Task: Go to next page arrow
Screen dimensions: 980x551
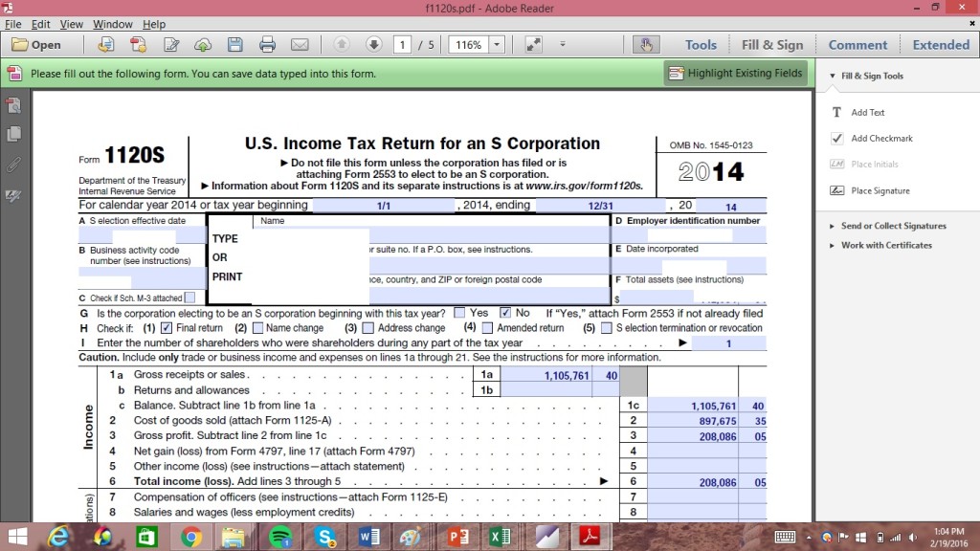Action: click(374, 44)
